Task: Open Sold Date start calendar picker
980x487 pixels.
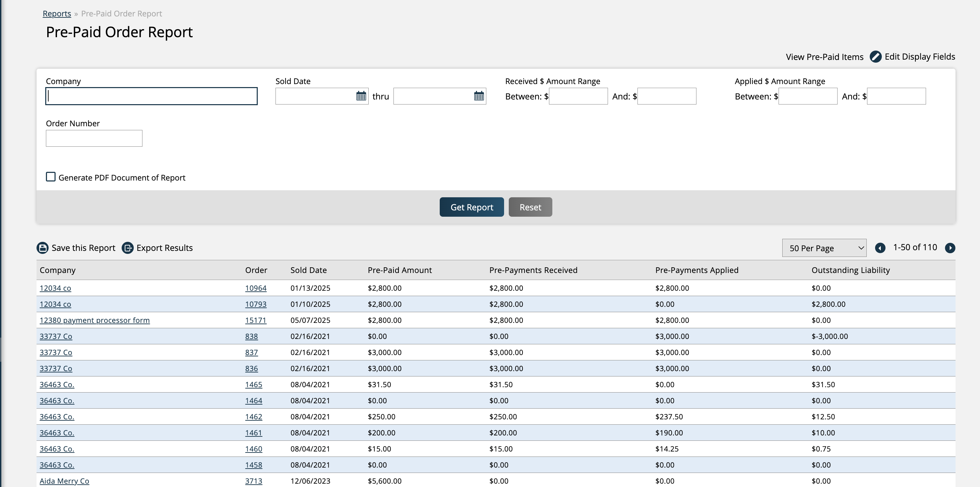Action: (361, 96)
